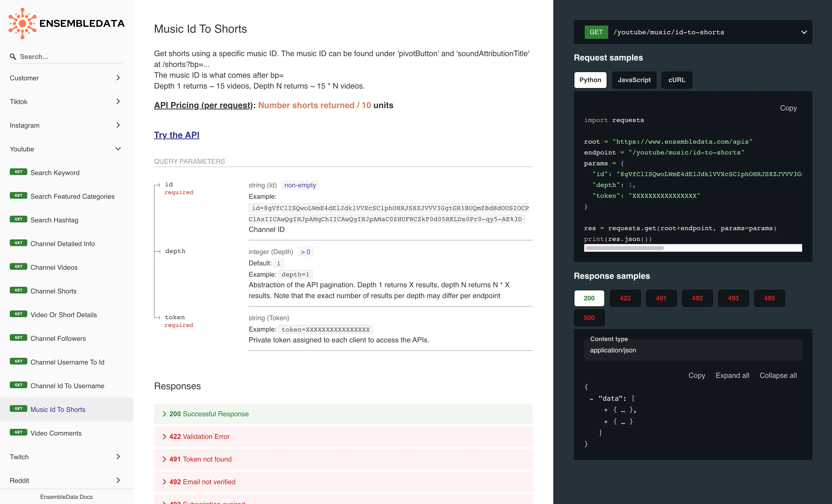Screen dimensions: 832x504
Task: Click the EnsembleData Docs footer link
Action: point(66,497)
